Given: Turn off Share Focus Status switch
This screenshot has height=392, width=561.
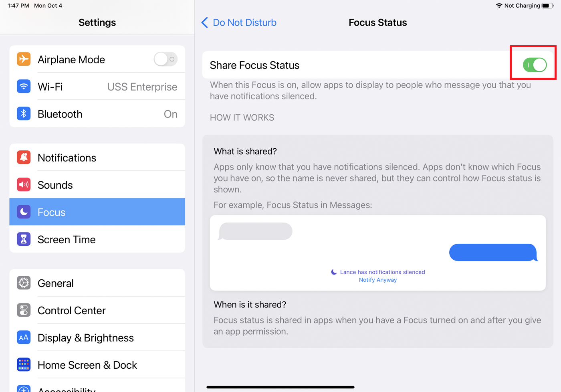Looking at the screenshot, I should click(535, 65).
